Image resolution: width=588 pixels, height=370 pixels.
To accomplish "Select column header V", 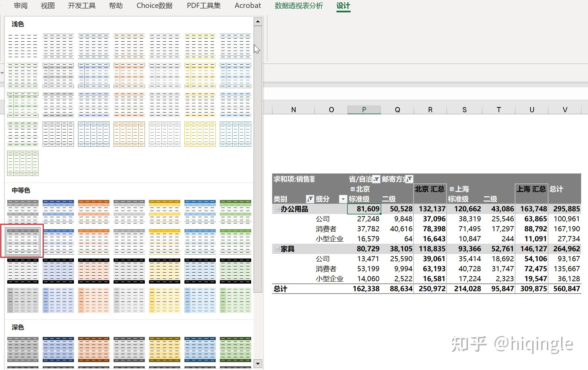I will (565, 109).
